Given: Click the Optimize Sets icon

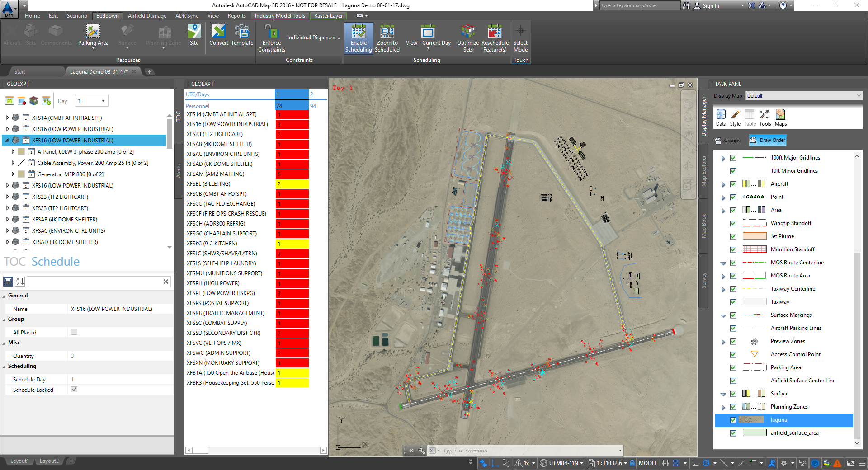Looking at the screenshot, I should point(467,32).
